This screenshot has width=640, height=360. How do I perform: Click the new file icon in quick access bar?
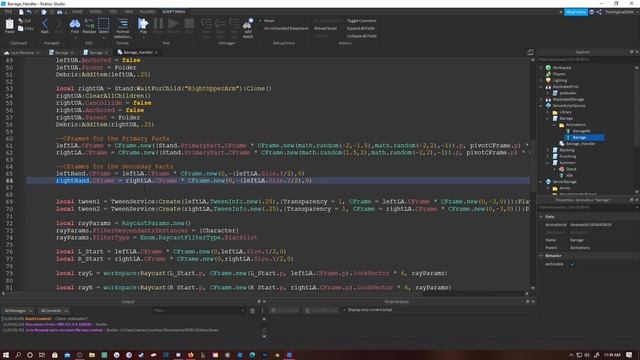(x=21, y=12)
